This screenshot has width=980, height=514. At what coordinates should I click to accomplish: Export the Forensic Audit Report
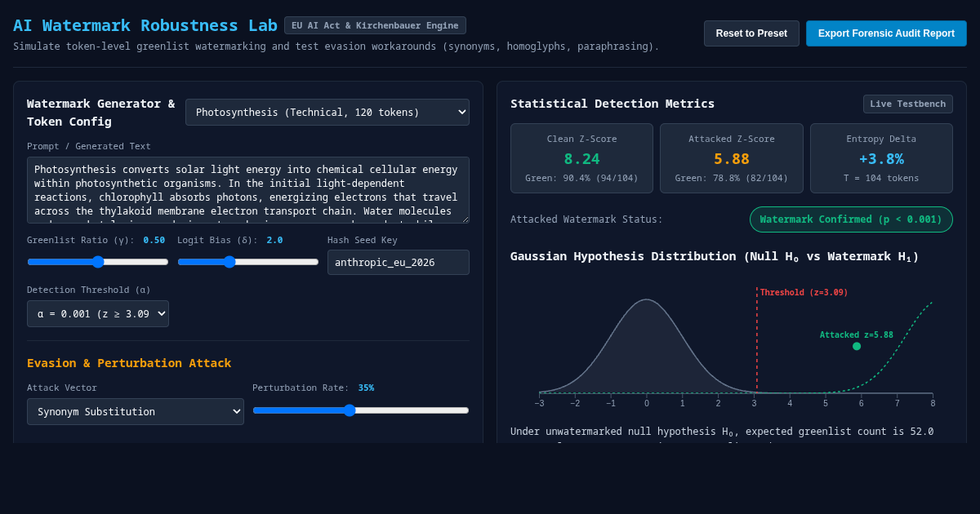[886, 33]
